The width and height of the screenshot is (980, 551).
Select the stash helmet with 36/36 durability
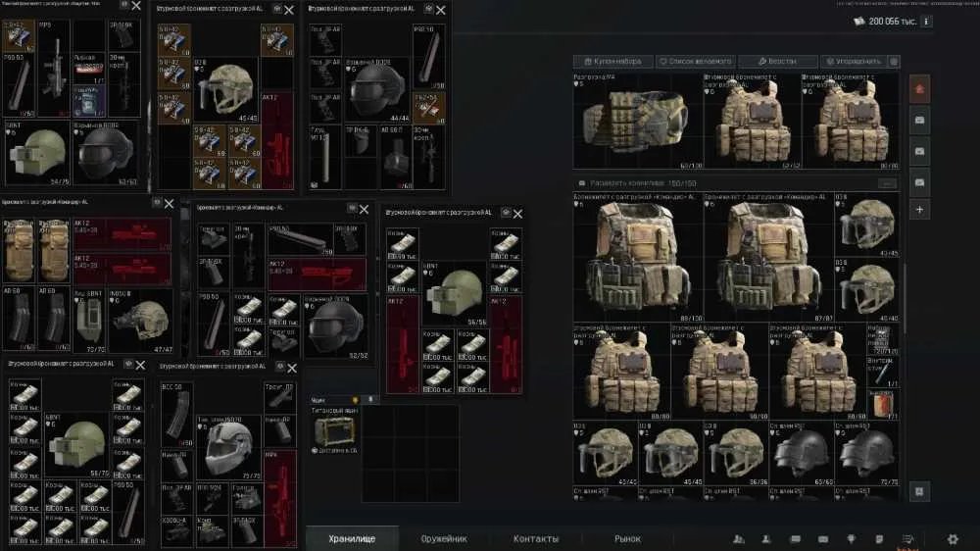coord(736,453)
